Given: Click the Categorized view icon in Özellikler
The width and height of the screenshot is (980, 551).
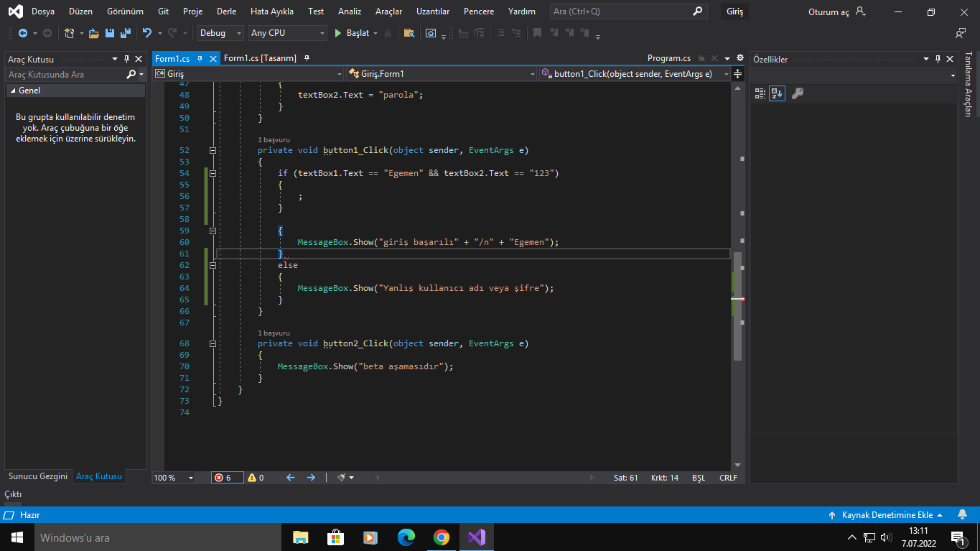Looking at the screenshot, I should click(760, 93).
